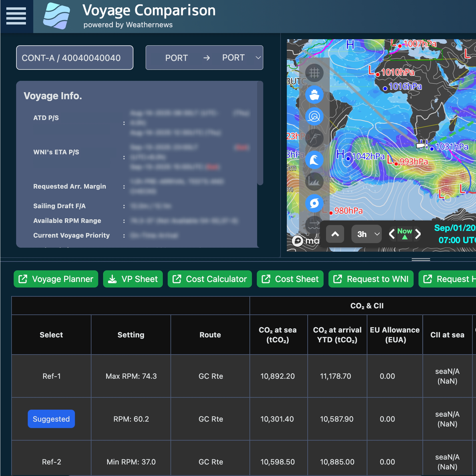
Task: Open the 3h time interval dropdown
Action: point(366,234)
